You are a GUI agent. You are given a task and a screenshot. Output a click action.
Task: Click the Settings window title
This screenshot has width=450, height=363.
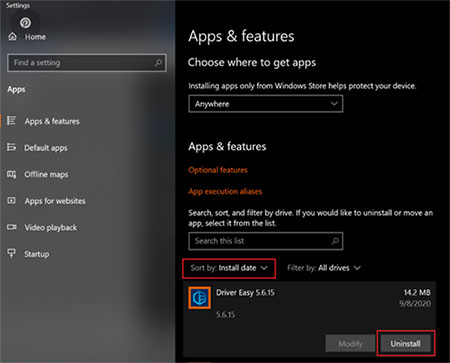click(x=18, y=5)
